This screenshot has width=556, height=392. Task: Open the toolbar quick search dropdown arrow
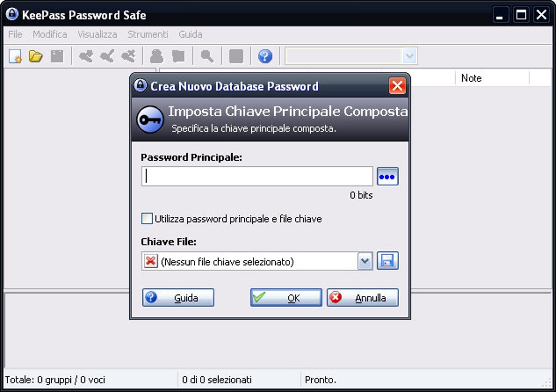pyautogui.click(x=409, y=56)
